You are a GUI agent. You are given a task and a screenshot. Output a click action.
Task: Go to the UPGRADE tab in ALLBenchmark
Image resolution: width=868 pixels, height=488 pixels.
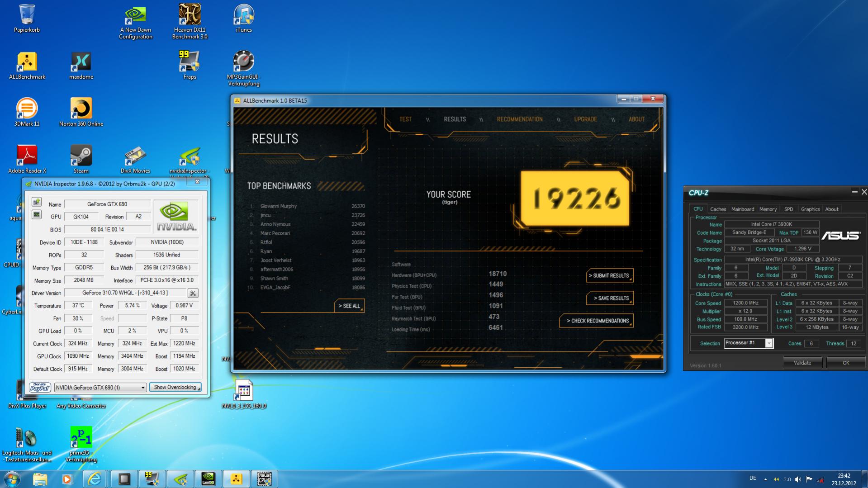[x=585, y=119]
